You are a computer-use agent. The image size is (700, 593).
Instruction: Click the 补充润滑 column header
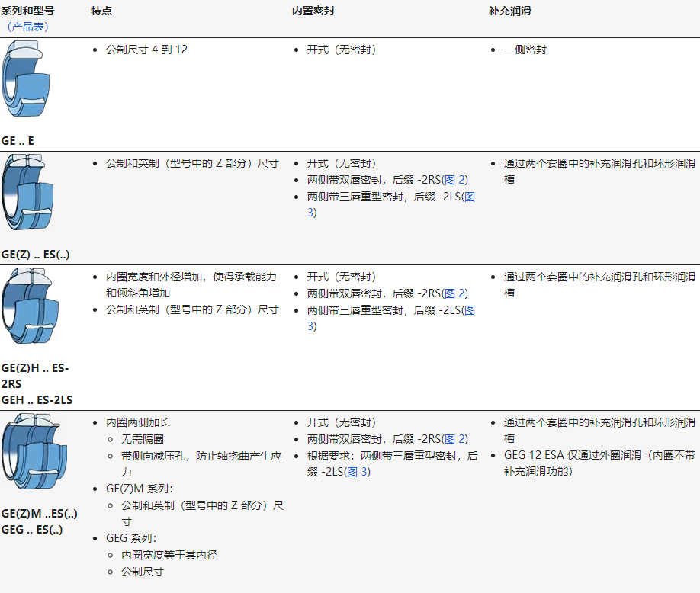pyautogui.click(x=509, y=11)
